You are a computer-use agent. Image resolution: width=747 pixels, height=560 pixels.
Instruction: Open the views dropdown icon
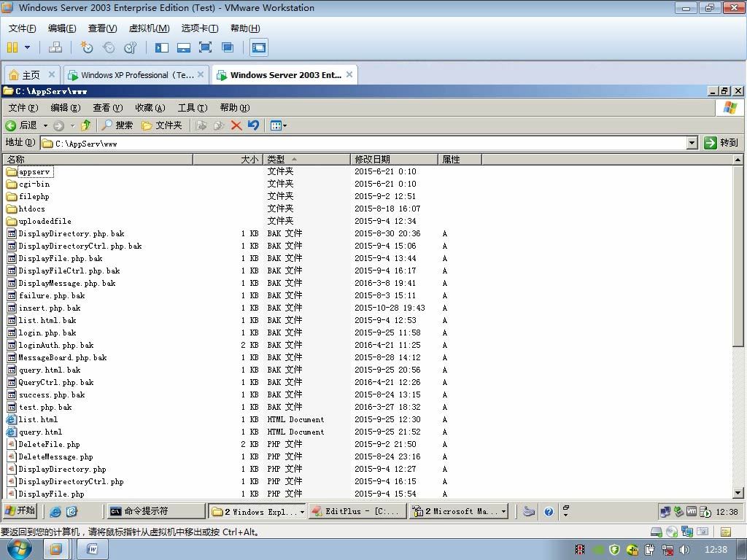pyautogui.click(x=278, y=125)
